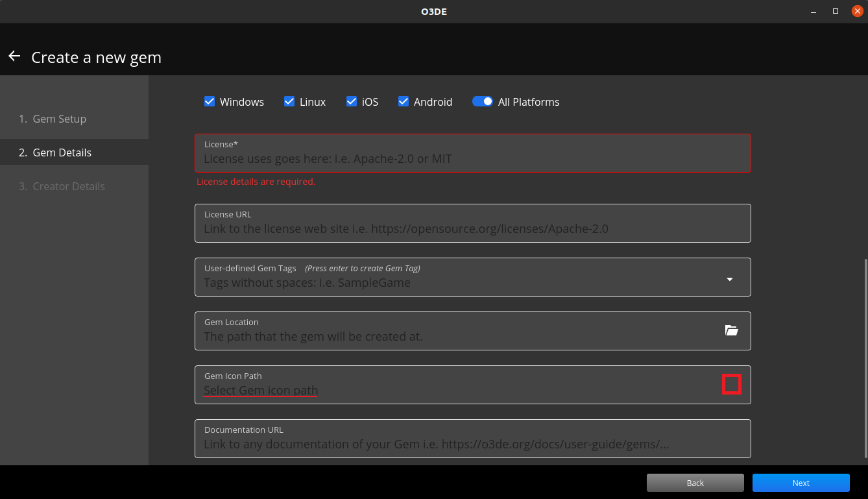Open the folder browser for Gem Location
The height and width of the screenshot is (499, 868).
click(732, 330)
